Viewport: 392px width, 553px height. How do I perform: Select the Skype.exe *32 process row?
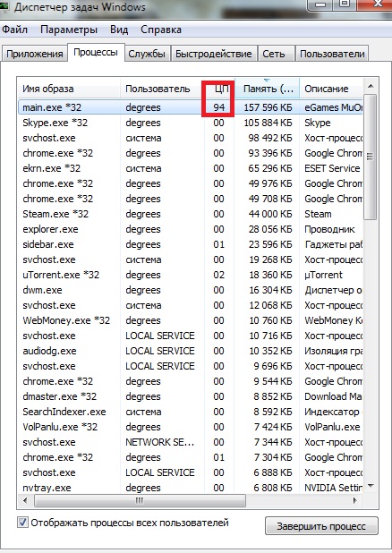pos(191,123)
